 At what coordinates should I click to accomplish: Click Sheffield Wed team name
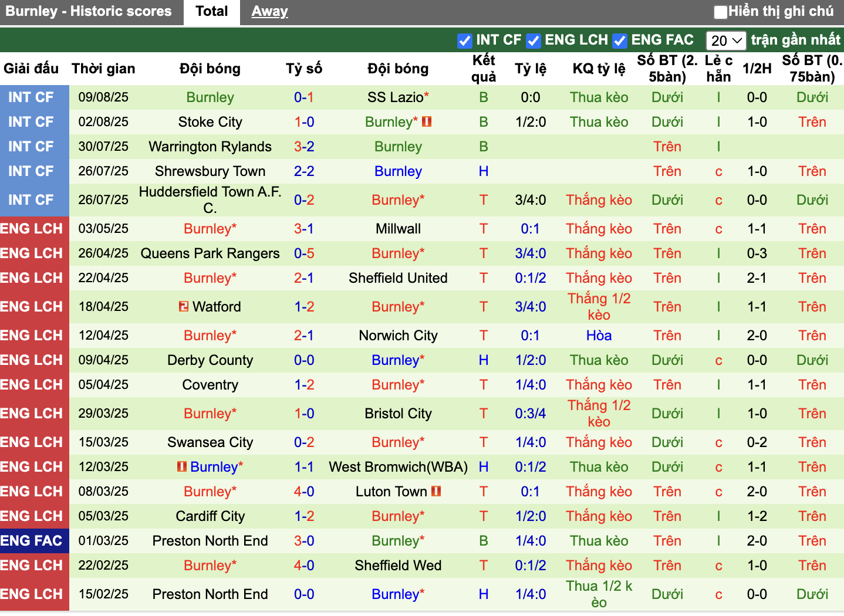[398, 566]
